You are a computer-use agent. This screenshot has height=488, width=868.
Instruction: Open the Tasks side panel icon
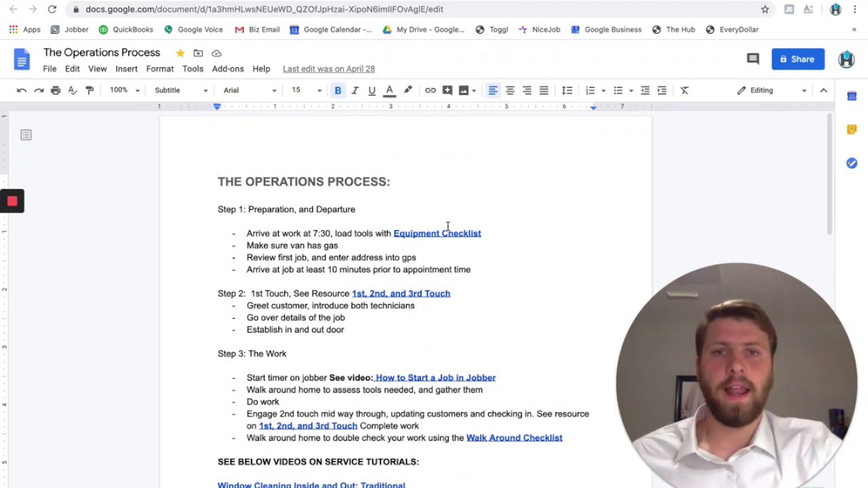coord(852,163)
